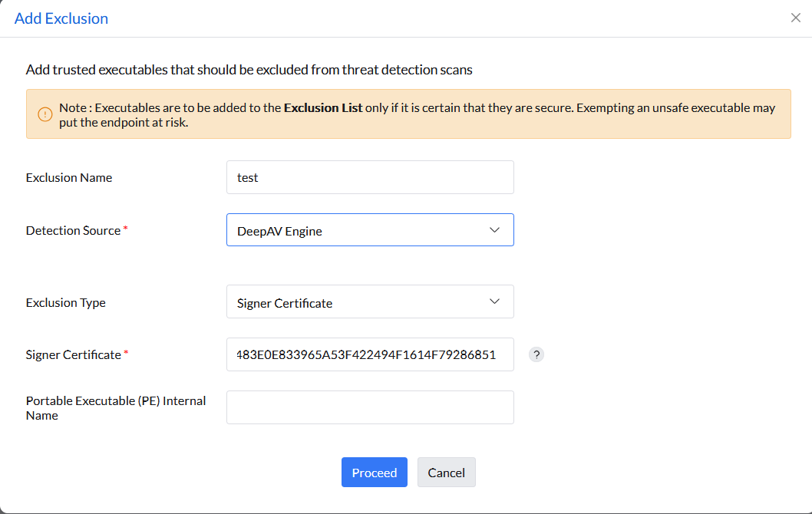Screen dimensions: 812x514
Task: Open the Detection Source dropdown
Action: click(370, 229)
